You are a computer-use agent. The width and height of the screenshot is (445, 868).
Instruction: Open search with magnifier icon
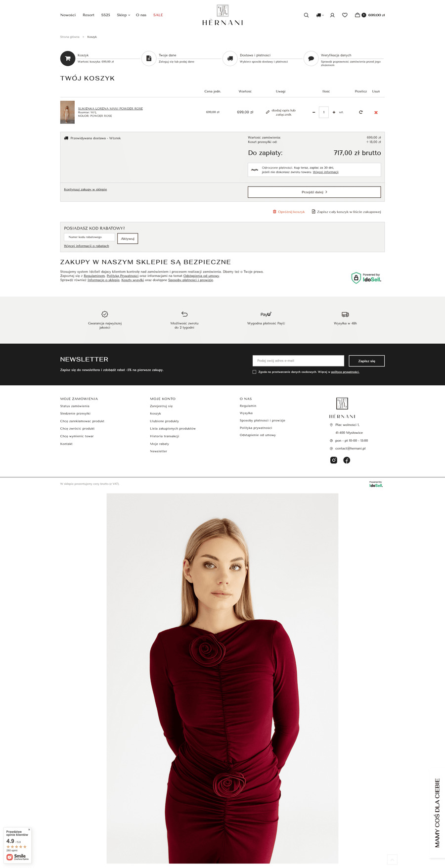click(306, 15)
